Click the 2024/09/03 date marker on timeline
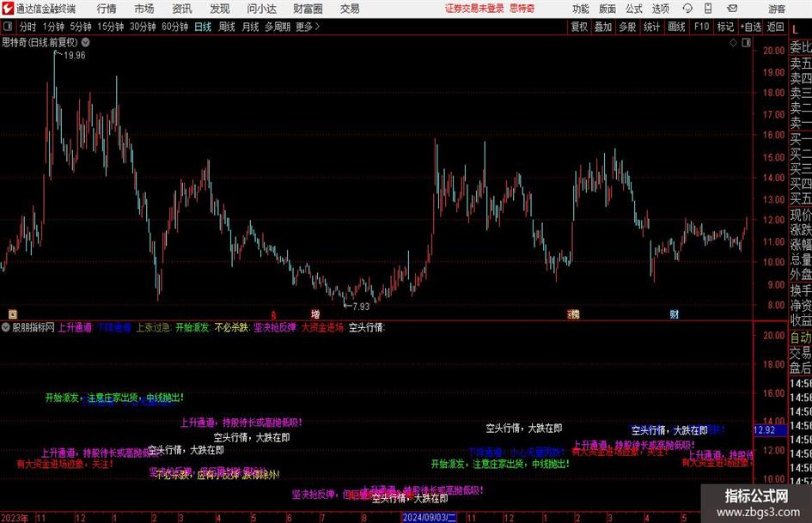This screenshot has width=812, height=523. click(x=429, y=517)
